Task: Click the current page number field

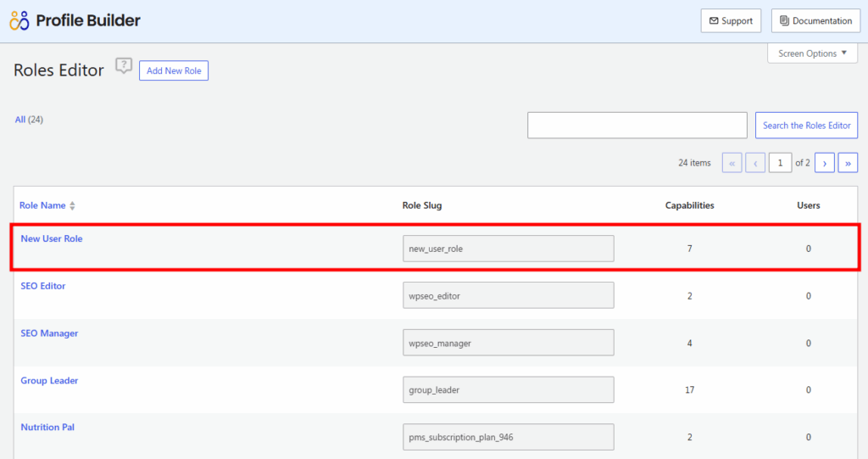Action: point(780,163)
